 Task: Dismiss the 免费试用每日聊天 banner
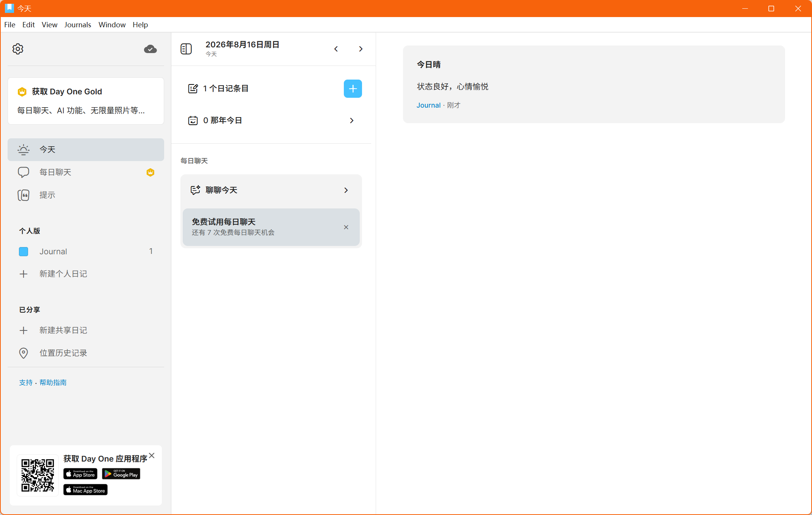(x=346, y=227)
